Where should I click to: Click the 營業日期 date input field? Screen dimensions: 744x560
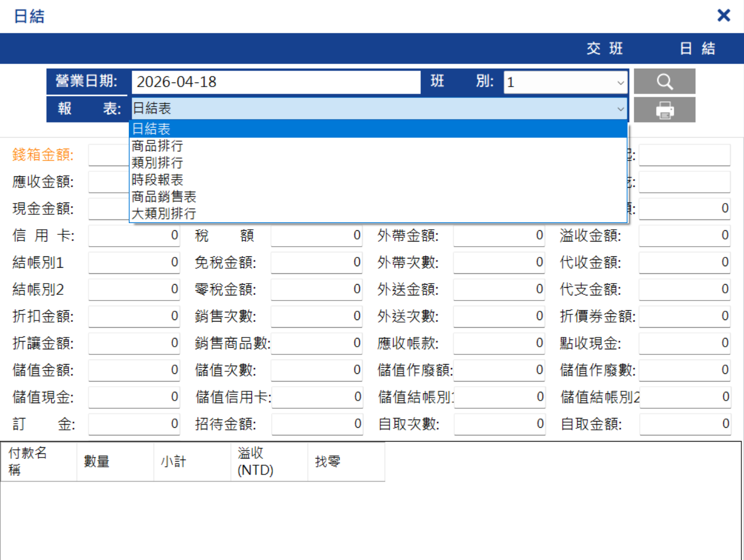(x=276, y=82)
